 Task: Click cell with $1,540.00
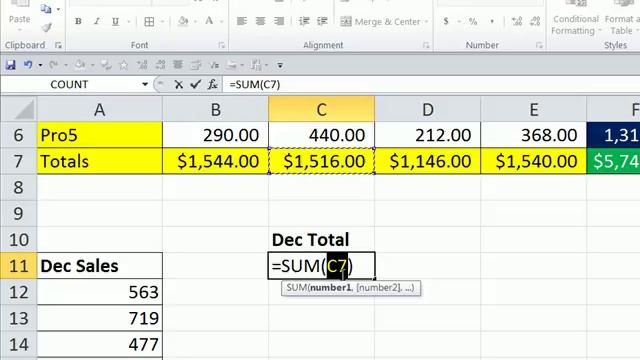[534, 161]
